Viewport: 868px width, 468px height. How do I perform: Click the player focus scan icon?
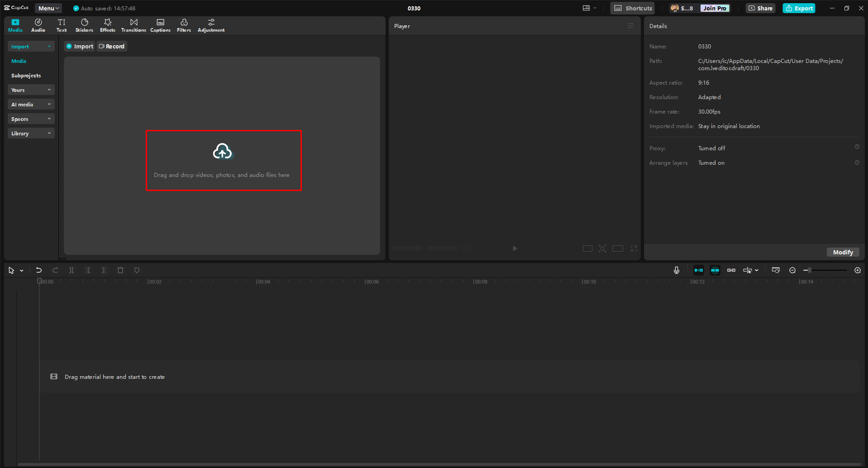pyautogui.click(x=602, y=248)
